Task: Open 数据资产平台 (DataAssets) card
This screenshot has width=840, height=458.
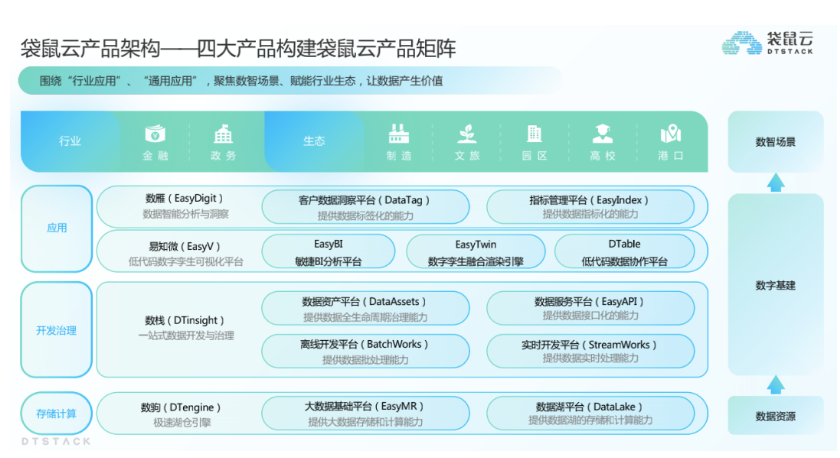Action: click(365, 308)
